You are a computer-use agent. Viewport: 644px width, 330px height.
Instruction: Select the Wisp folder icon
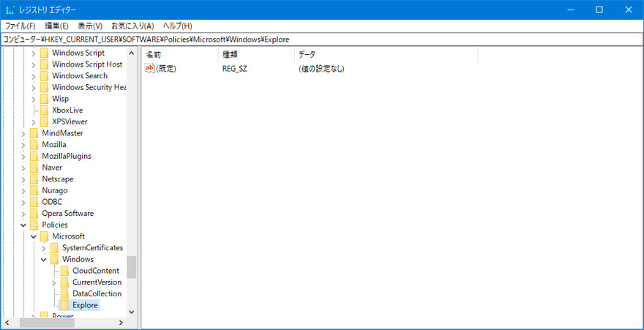(x=45, y=99)
